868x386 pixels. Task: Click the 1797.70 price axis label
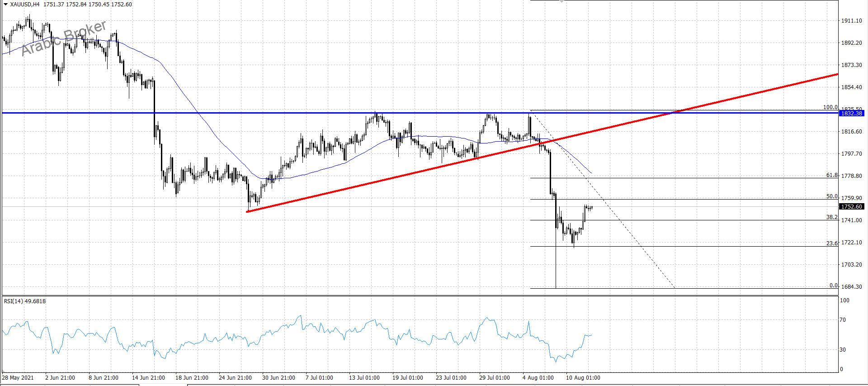tap(851, 154)
